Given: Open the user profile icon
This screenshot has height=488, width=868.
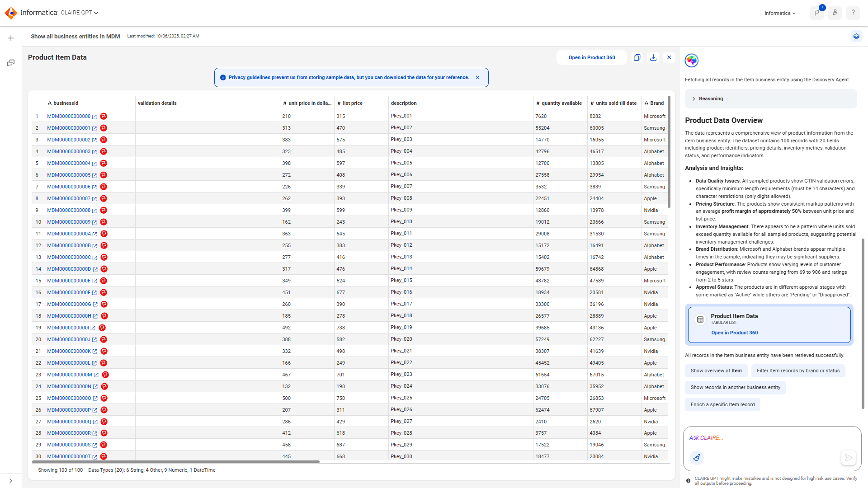Looking at the screenshot, I should (835, 13).
